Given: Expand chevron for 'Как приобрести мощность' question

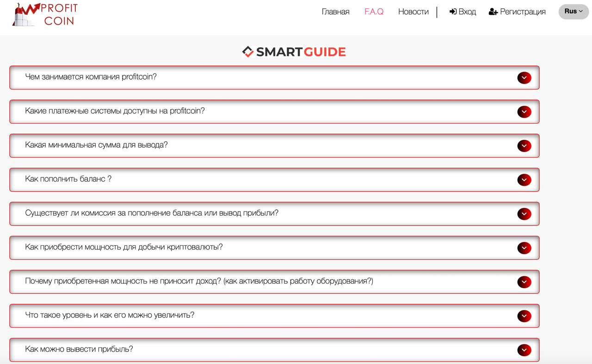Looking at the screenshot, I should (x=524, y=248).
